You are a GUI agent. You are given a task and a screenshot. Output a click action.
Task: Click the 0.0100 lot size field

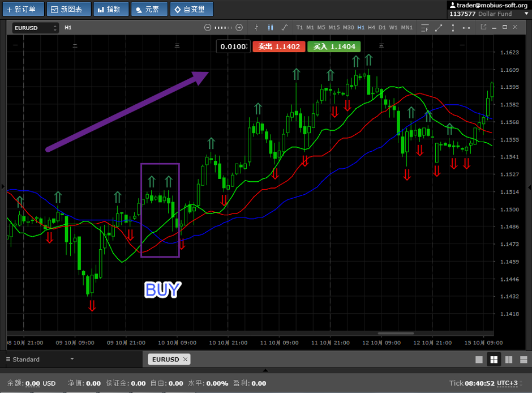point(233,46)
